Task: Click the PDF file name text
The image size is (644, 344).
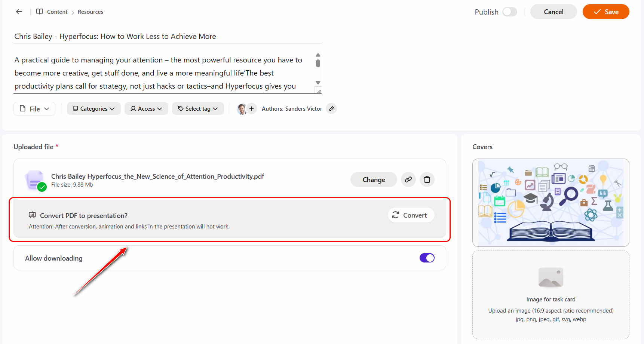Action: point(157,176)
